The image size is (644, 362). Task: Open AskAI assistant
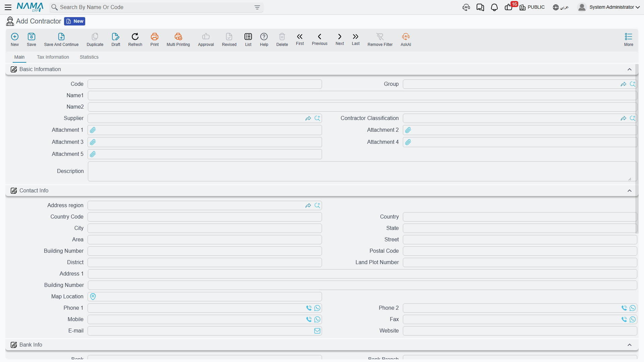[x=406, y=40]
